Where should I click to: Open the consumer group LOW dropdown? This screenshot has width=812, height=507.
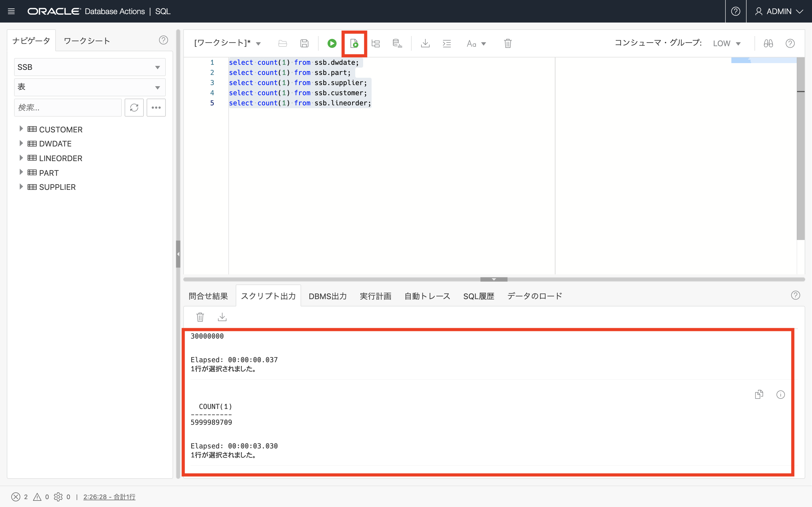727,44
